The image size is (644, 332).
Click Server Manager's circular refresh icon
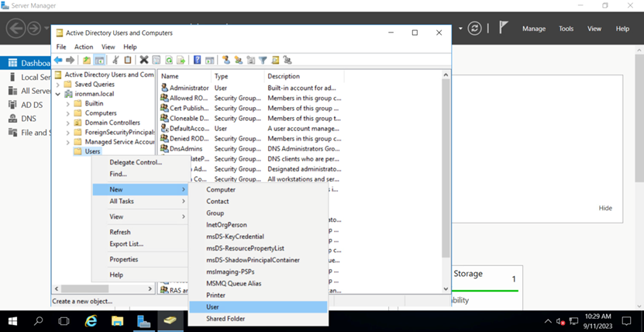475,29
